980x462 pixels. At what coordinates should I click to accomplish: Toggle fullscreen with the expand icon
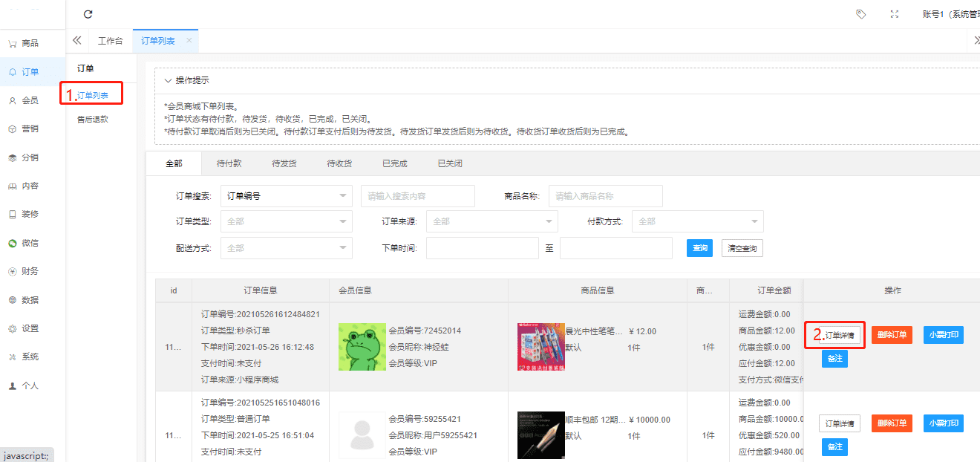coord(895,14)
